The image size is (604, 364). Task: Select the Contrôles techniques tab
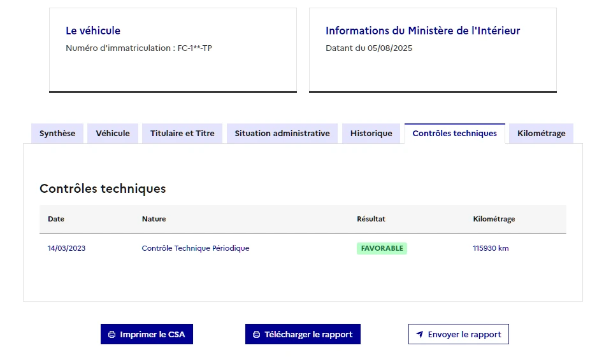tap(454, 134)
